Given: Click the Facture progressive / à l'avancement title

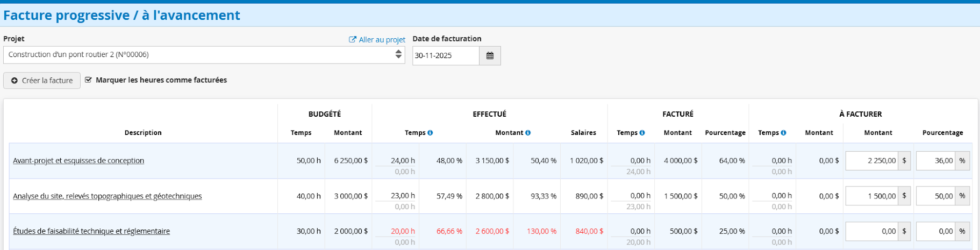Looking at the screenshot, I should [121, 15].
